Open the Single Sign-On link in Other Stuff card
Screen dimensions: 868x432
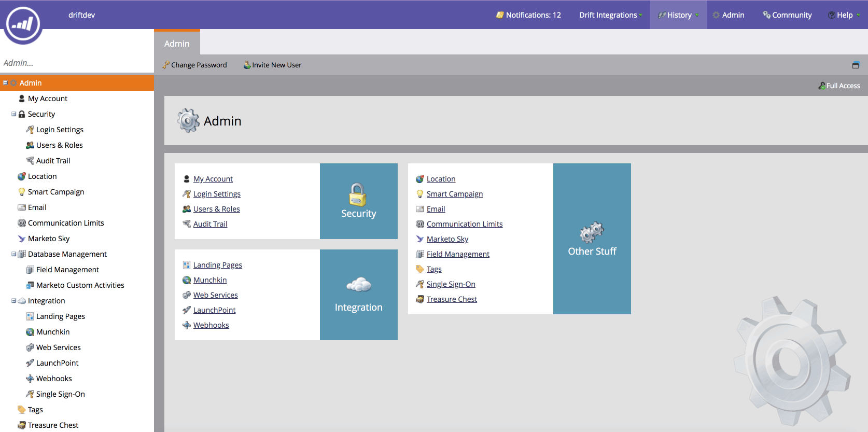(x=451, y=284)
